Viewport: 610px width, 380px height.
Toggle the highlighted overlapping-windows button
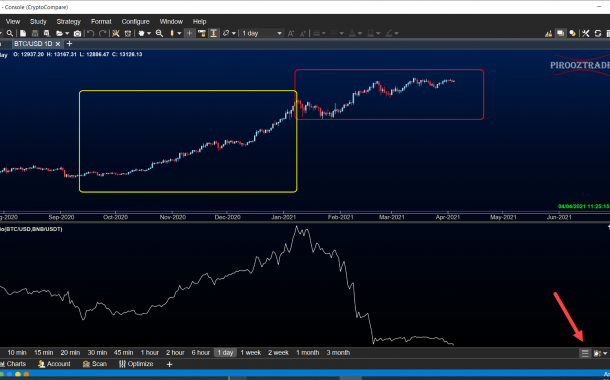(560, 33)
